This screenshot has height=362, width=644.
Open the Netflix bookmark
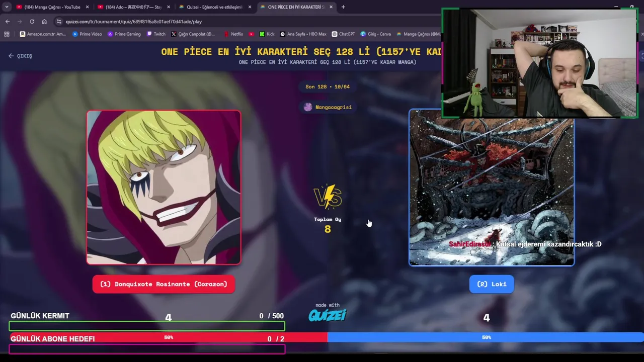click(233, 34)
